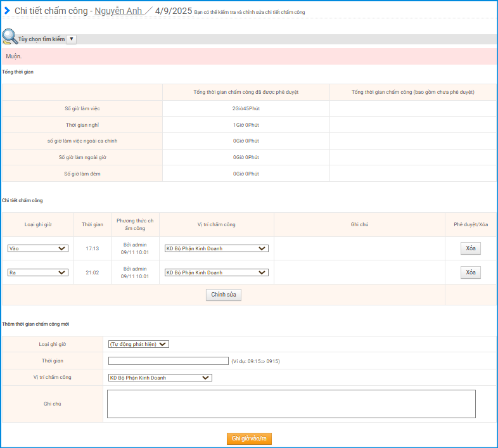The image size is (498, 448).
Task: Open the 'Vào' record type dropdown
Action: [x=37, y=248]
